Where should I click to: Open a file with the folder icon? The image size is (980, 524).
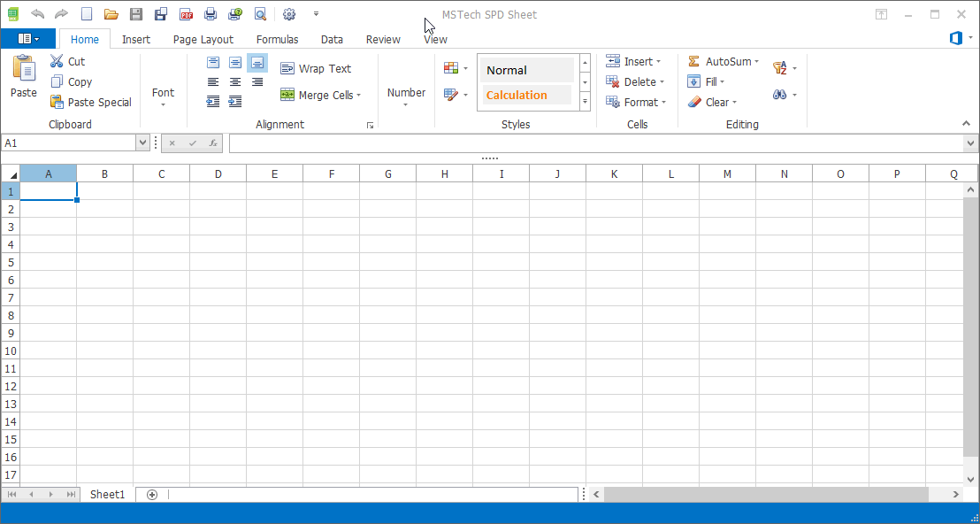point(111,14)
